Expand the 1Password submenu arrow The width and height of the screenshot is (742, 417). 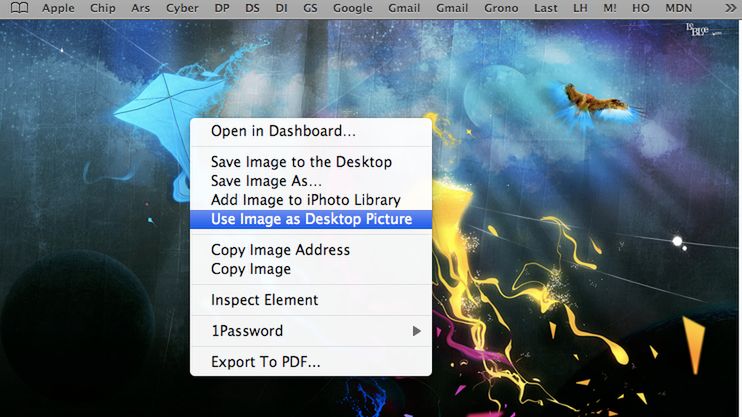point(416,331)
